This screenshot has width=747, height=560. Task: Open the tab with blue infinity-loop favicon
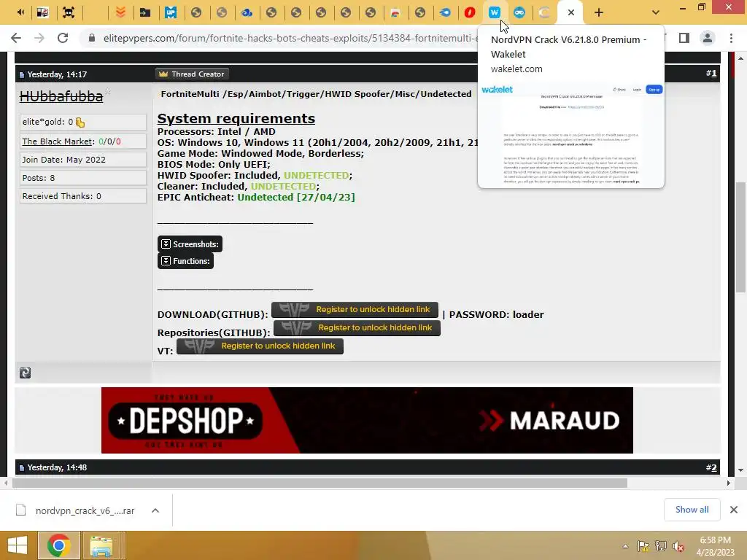coord(519,12)
